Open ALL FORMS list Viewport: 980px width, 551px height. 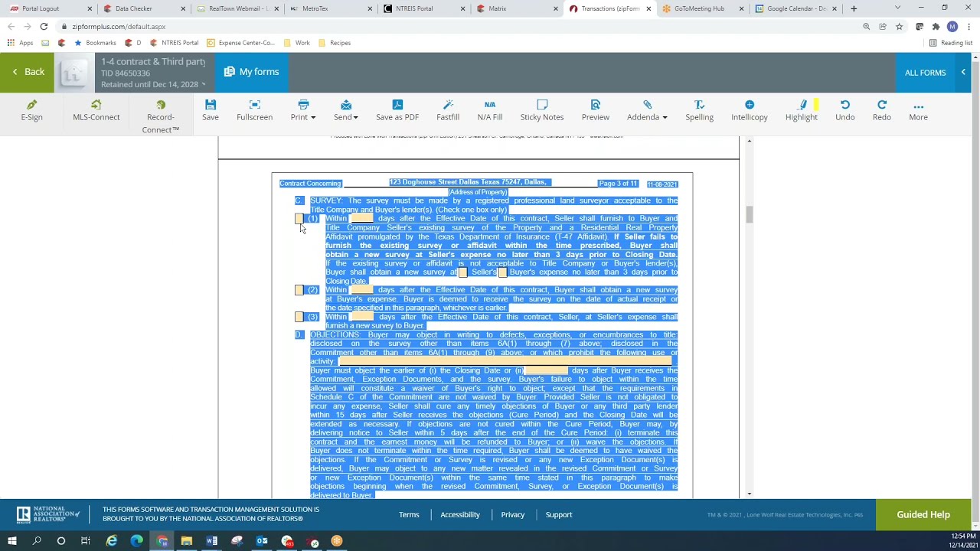925,73
